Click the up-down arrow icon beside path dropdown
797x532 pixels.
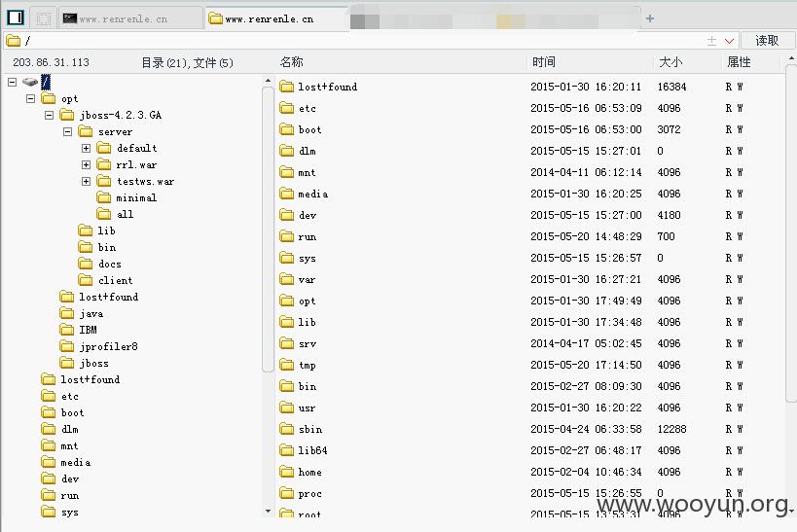point(711,41)
